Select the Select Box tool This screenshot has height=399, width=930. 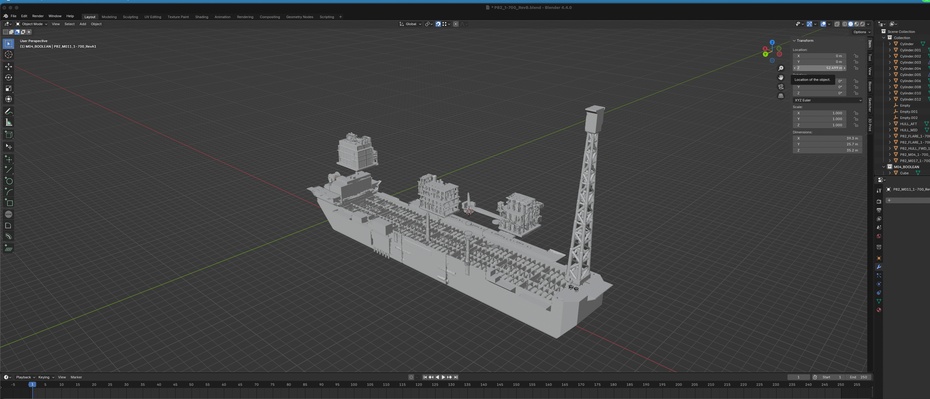tap(8, 43)
